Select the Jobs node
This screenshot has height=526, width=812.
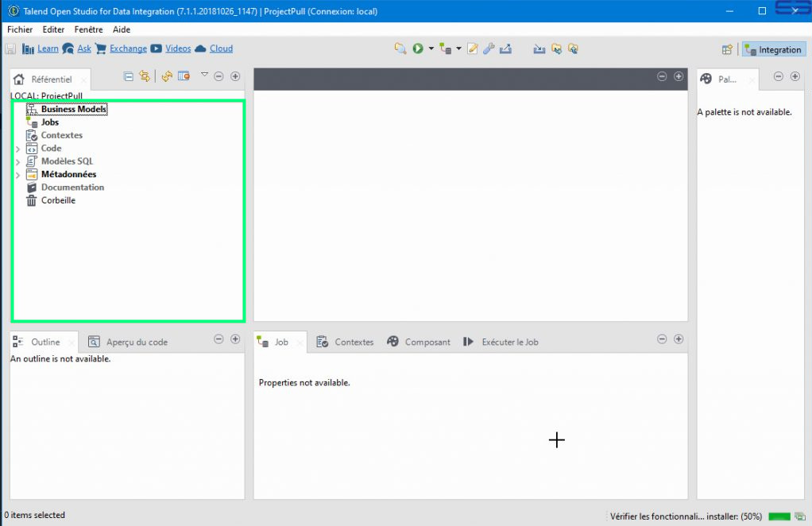[x=50, y=122]
